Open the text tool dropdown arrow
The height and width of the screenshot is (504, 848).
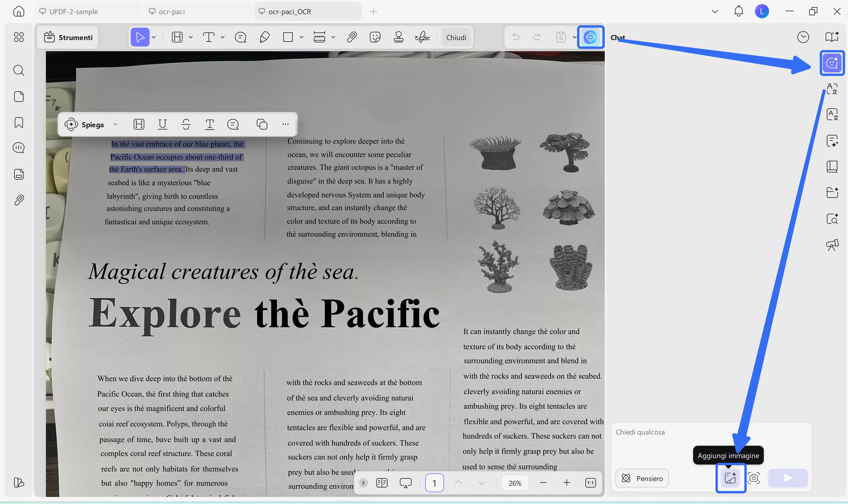[223, 37]
